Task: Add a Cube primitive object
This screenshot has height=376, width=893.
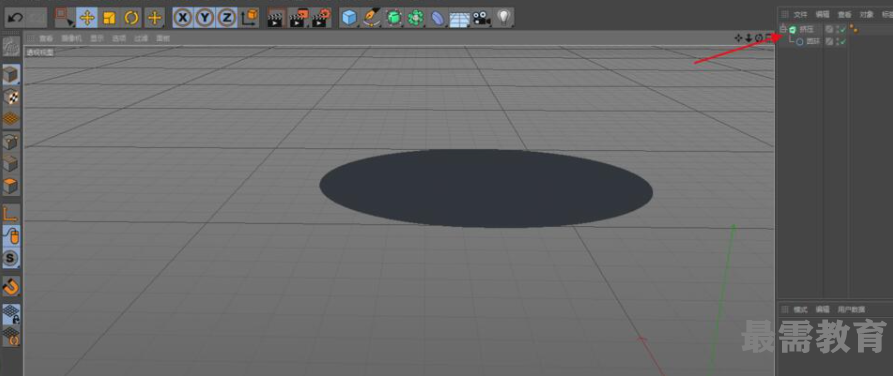Action: [x=349, y=18]
